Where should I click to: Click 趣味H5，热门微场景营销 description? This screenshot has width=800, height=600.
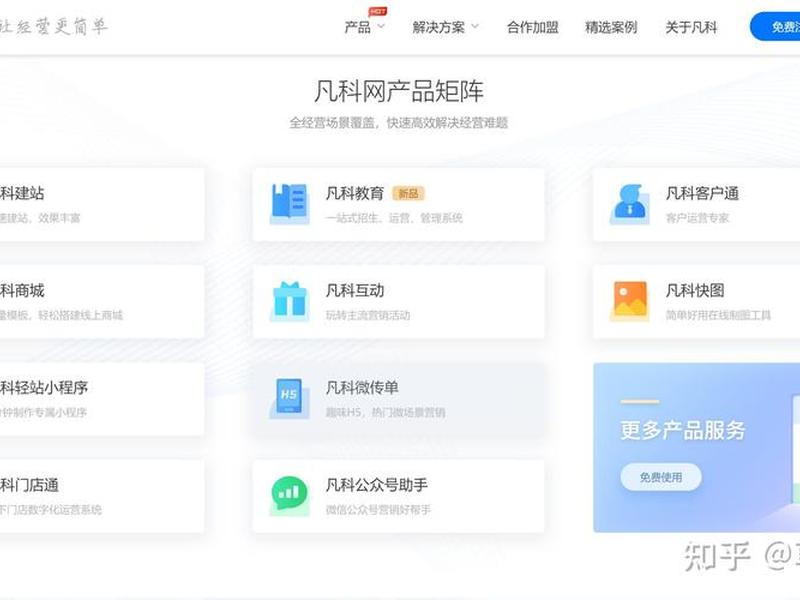[x=385, y=412]
